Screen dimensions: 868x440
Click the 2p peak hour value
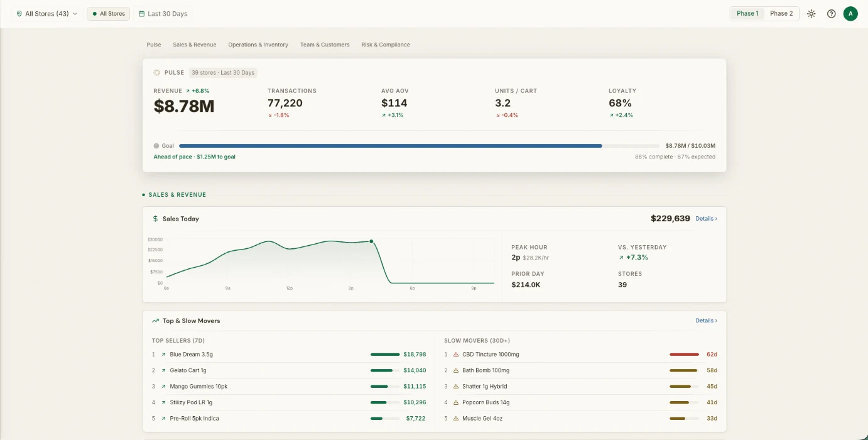(x=516, y=258)
